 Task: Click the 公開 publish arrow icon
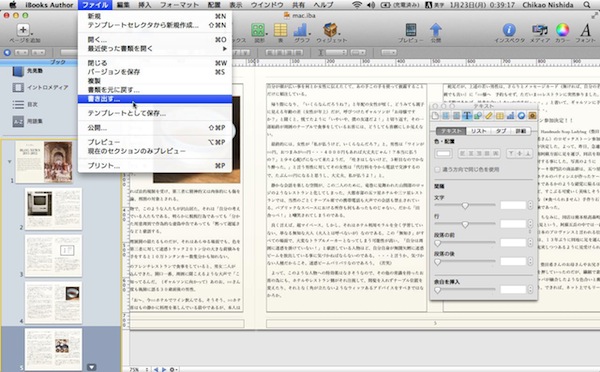(x=435, y=30)
